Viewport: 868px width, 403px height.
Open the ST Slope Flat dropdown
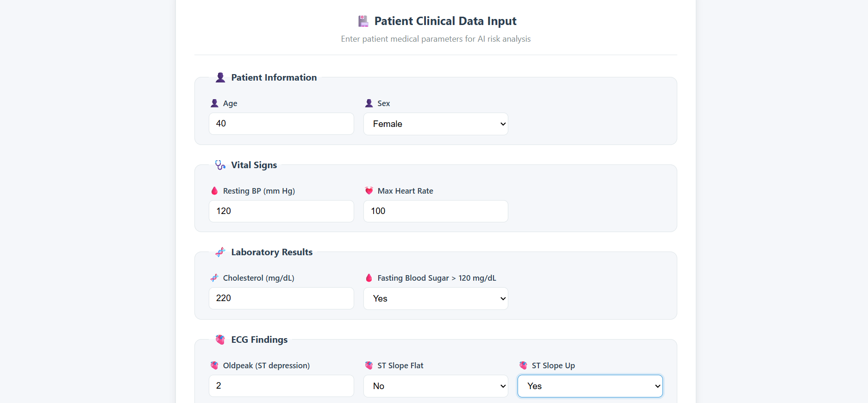(436, 386)
